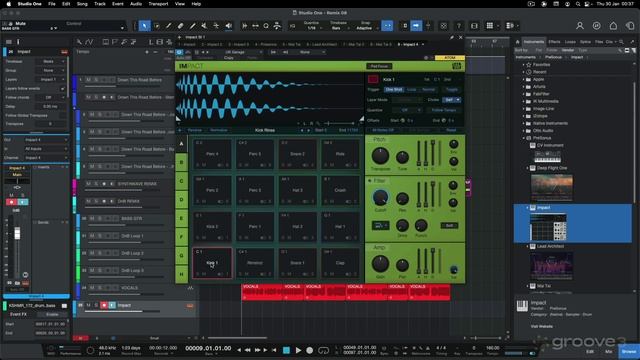The width and height of the screenshot is (640, 360).
Task: Open Impact pad grid view icon
Action: 456,66
